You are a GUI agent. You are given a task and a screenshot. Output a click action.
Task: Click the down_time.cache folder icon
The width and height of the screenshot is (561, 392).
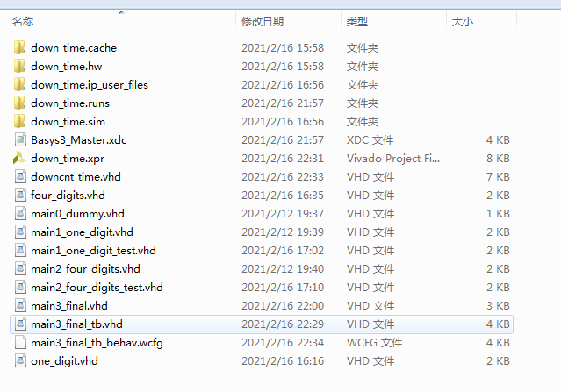click(x=19, y=47)
